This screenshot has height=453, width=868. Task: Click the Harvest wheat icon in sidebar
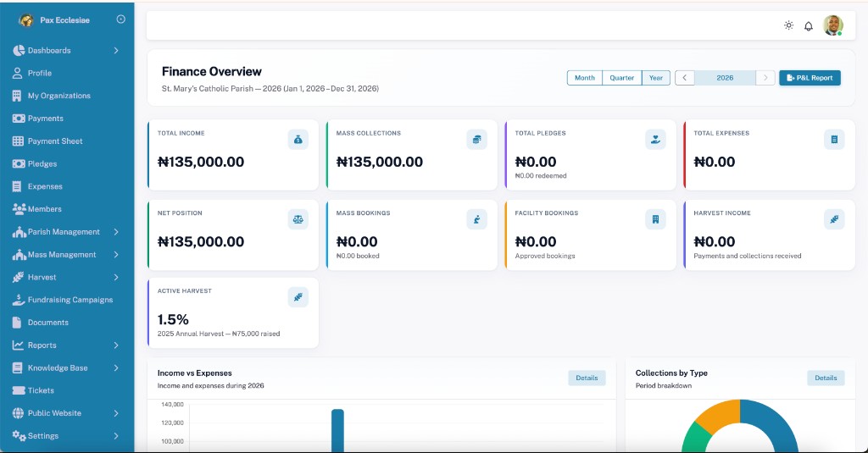19,277
